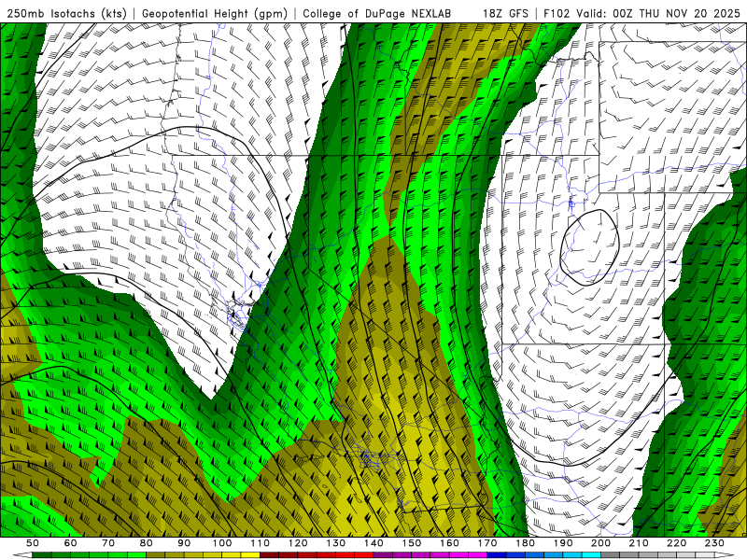The height and width of the screenshot is (560, 747).
Task: Click the 60 value on the color scale
Action: tap(71, 543)
